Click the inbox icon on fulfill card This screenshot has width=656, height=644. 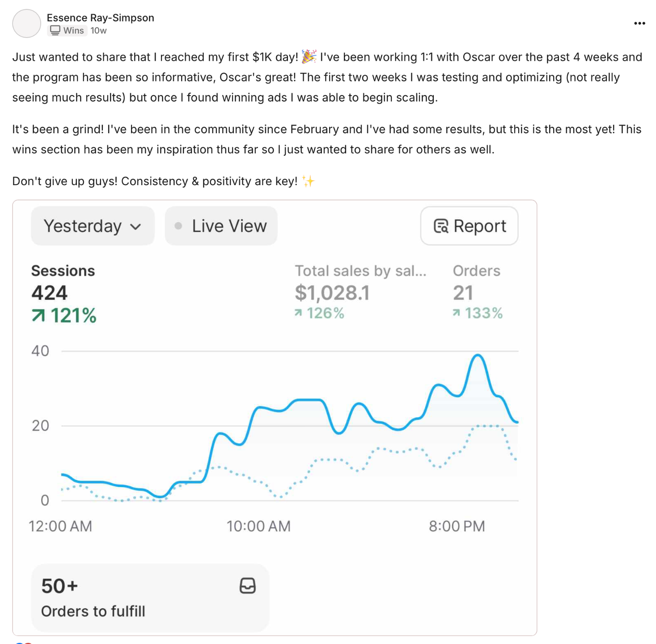[247, 585]
